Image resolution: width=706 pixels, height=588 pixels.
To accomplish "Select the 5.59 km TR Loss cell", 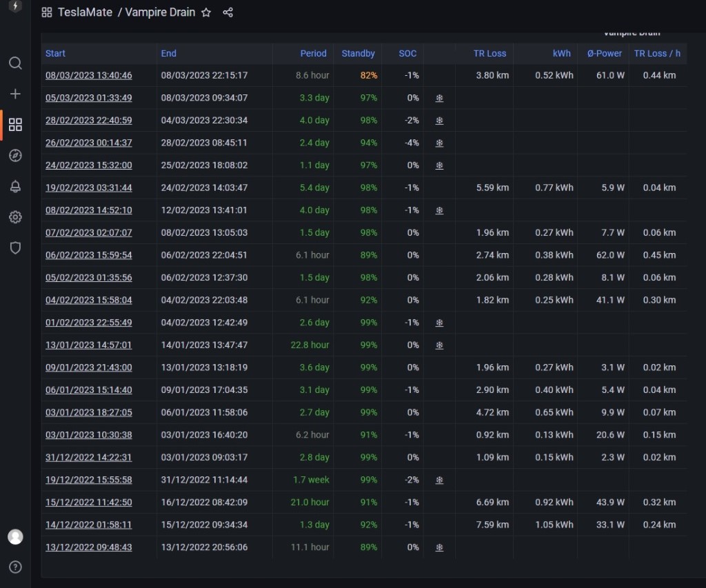I will pos(492,187).
